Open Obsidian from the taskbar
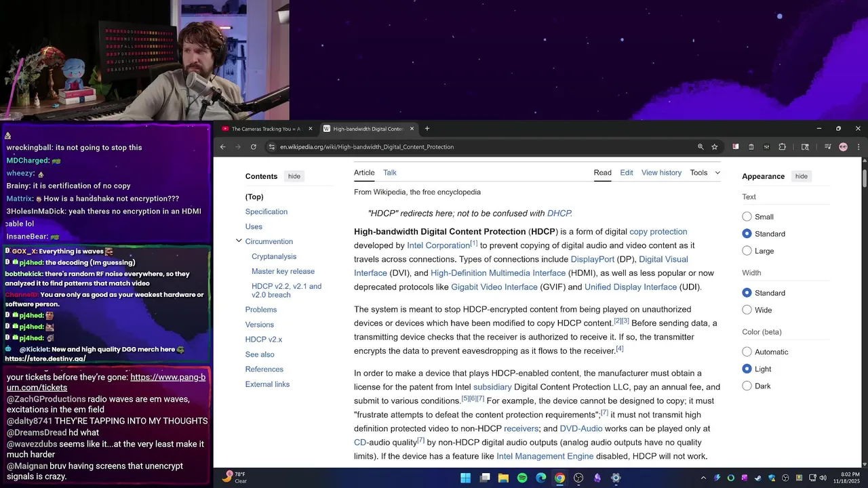868x488 pixels. tap(597, 478)
